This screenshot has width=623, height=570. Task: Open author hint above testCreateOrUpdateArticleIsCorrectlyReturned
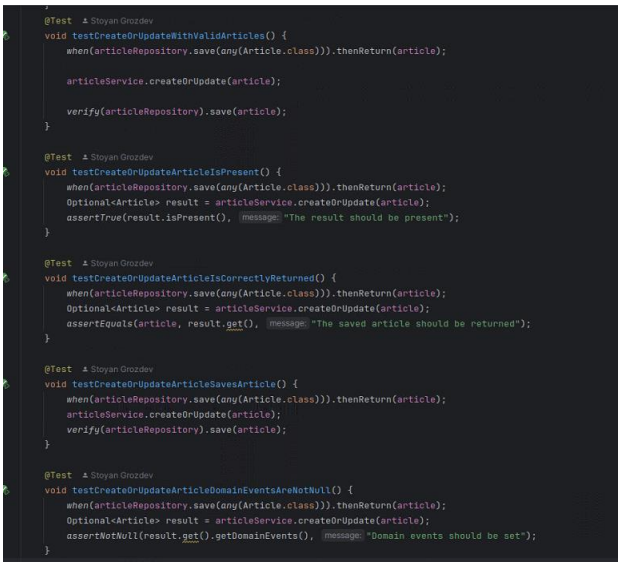118,263
